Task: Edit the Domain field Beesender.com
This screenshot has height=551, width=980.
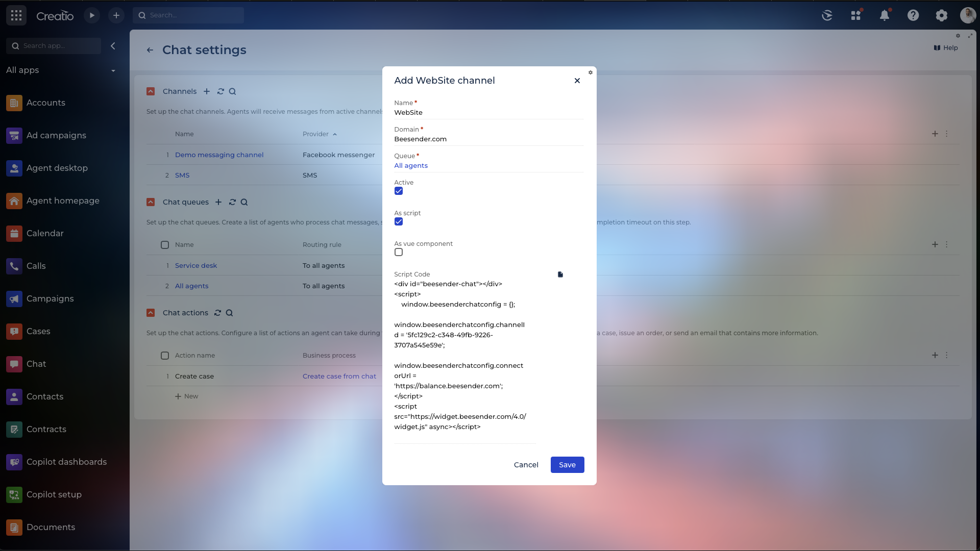Action: pyautogui.click(x=489, y=139)
